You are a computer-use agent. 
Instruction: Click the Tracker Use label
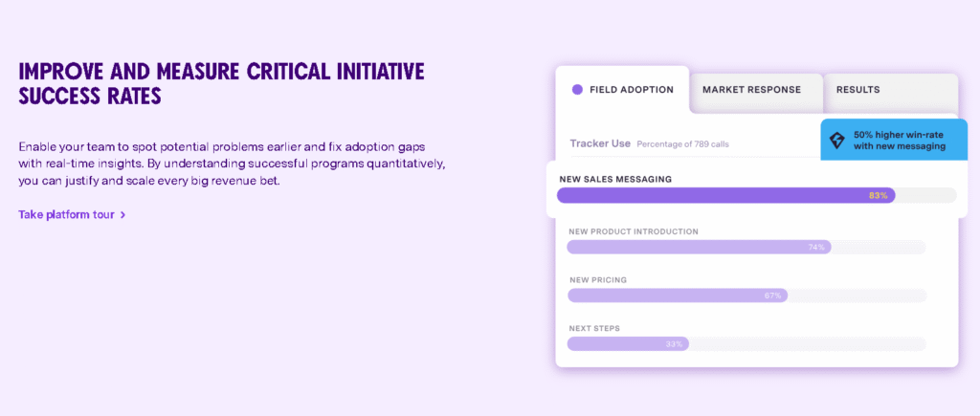pos(600,143)
